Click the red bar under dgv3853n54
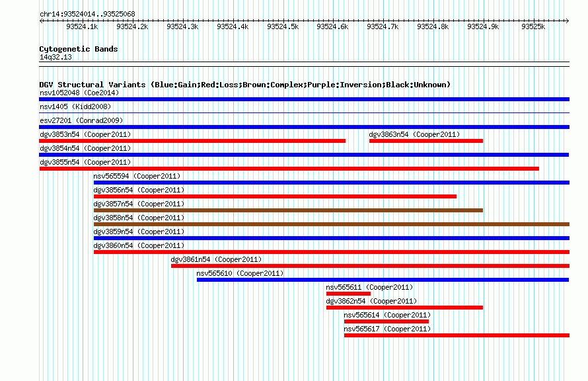The width and height of the screenshot is (588, 381). tap(192, 141)
